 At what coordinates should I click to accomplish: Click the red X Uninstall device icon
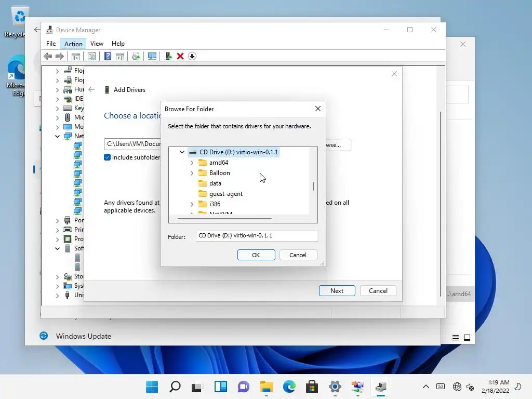[180, 56]
